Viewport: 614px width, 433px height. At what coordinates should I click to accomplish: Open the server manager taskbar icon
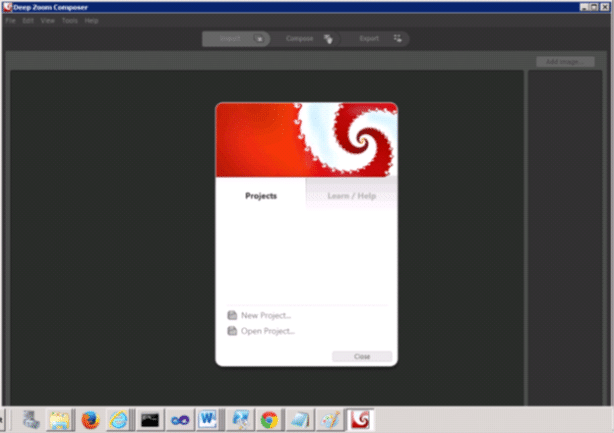31,420
